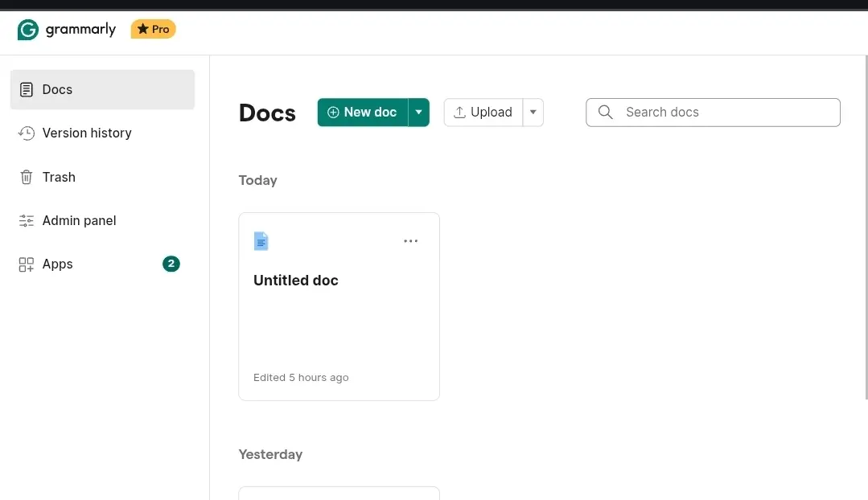The height and width of the screenshot is (500, 868).
Task: Focus the Search docs field
Action: (713, 113)
